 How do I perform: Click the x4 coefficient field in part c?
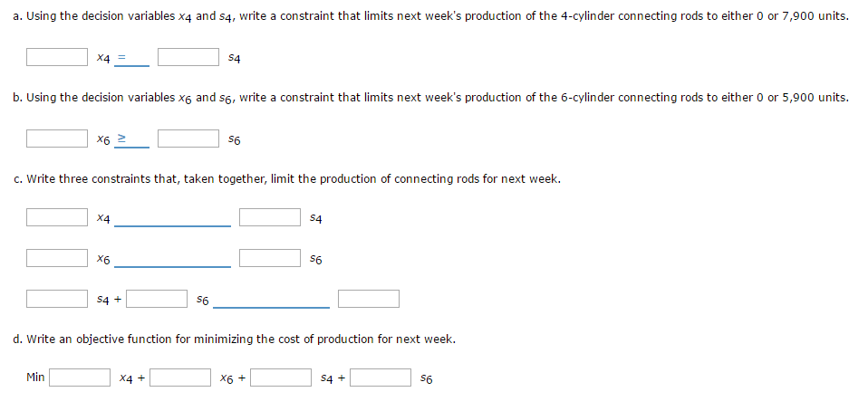tap(56, 217)
